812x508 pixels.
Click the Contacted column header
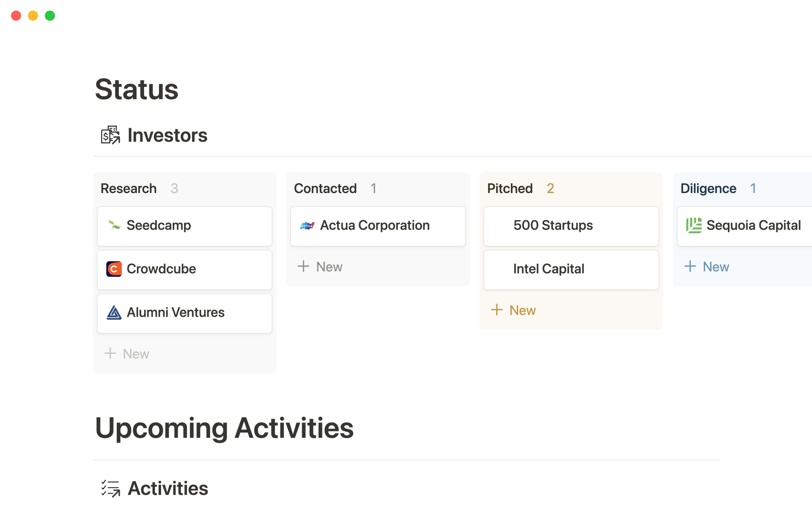tap(325, 188)
